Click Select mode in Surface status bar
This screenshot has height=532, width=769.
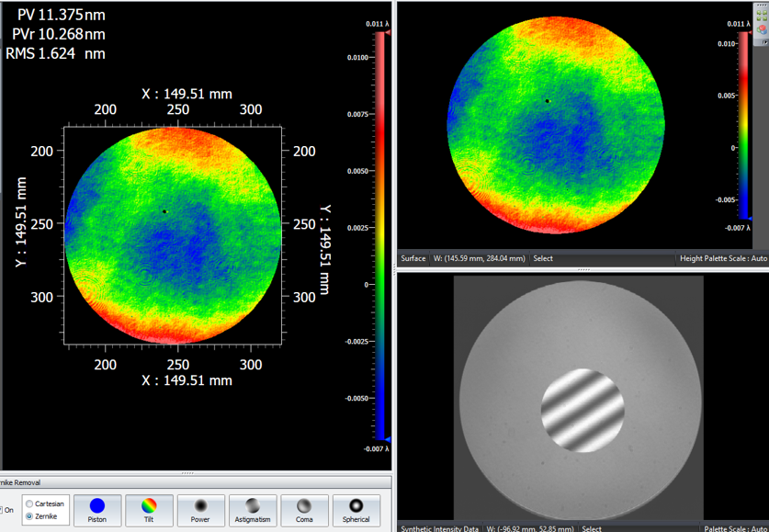[543, 258]
